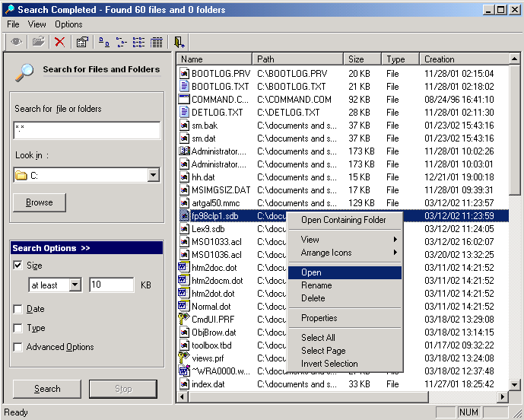524x420 pixels.
Task: Click the Stop button
Action: pos(123,389)
